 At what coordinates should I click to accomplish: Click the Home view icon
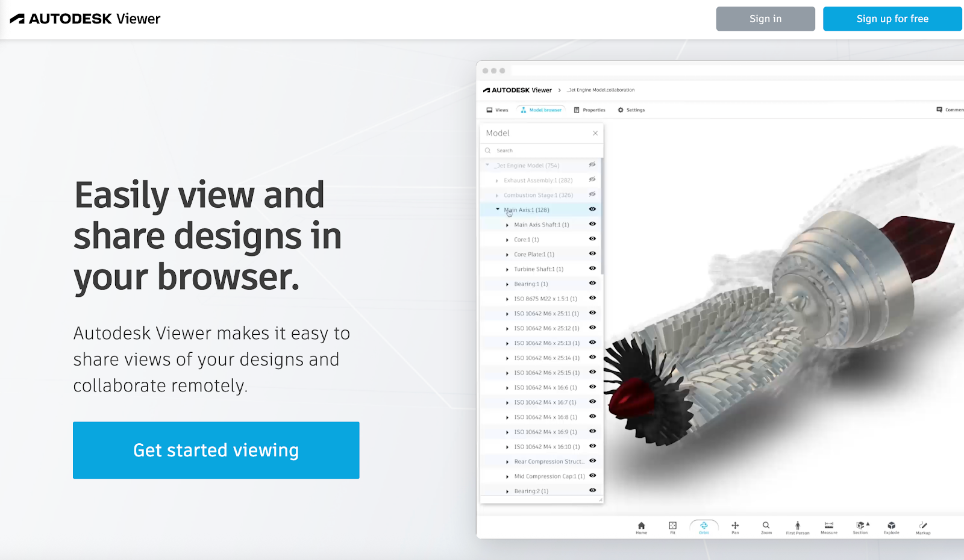[641, 528]
